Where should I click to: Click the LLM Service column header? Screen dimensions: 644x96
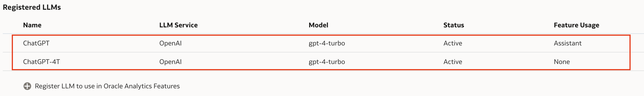click(x=179, y=25)
